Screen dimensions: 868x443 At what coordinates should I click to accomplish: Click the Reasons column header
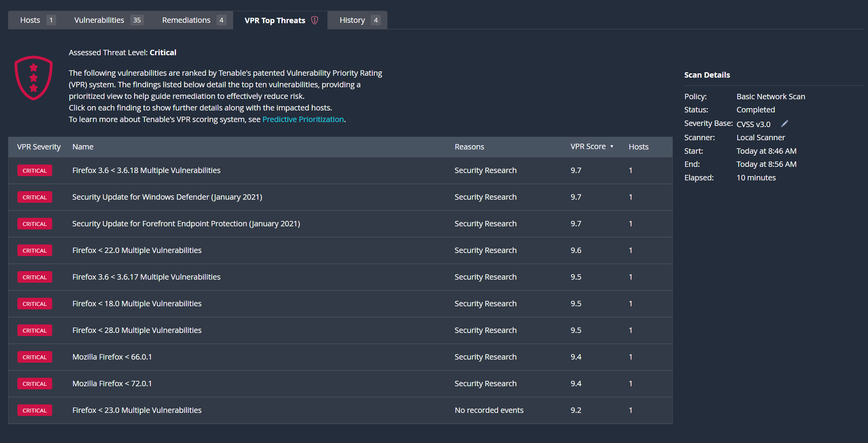point(469,147)
